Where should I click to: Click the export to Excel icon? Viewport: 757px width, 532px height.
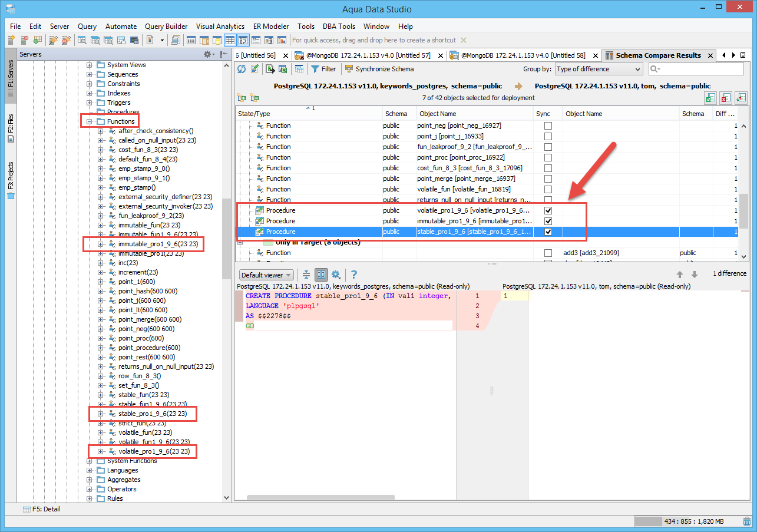[283, 69]
